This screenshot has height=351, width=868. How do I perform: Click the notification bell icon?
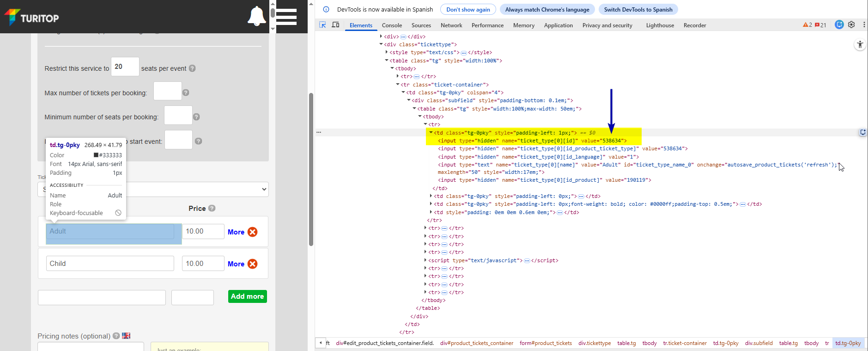tap(256, 16)
